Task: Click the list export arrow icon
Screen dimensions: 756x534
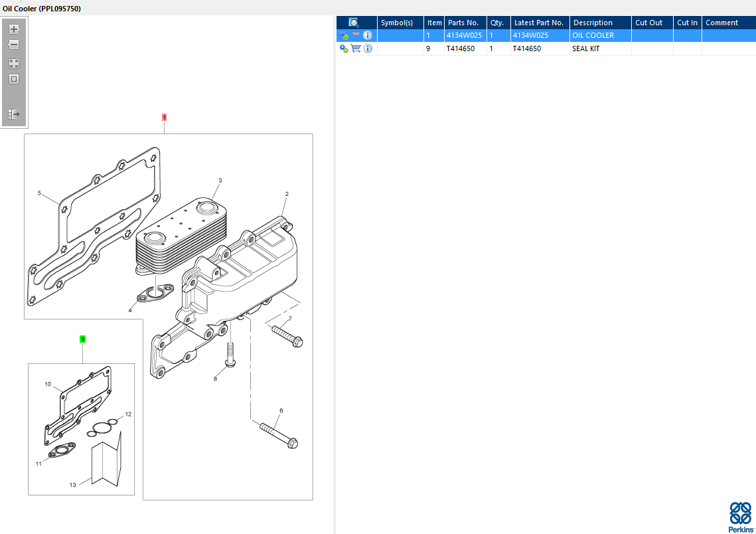Action: pos(14,114)
